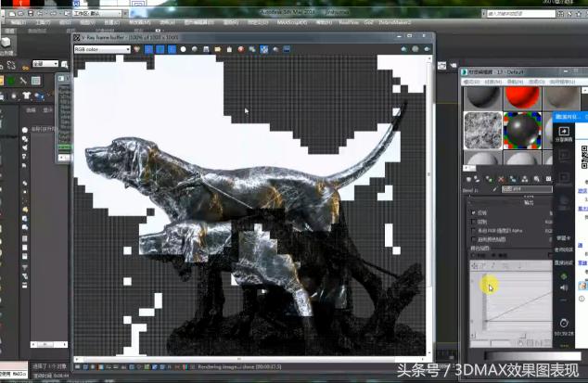Click the red ball icon in frame buffer toolbar
This screenshot has width=588, height=383.
click(x=241, y=49)
